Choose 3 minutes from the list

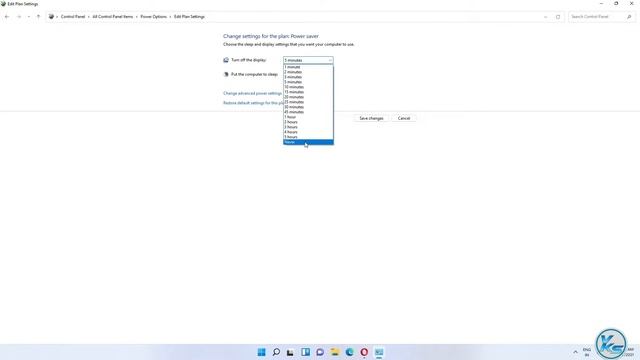[308, 77]
